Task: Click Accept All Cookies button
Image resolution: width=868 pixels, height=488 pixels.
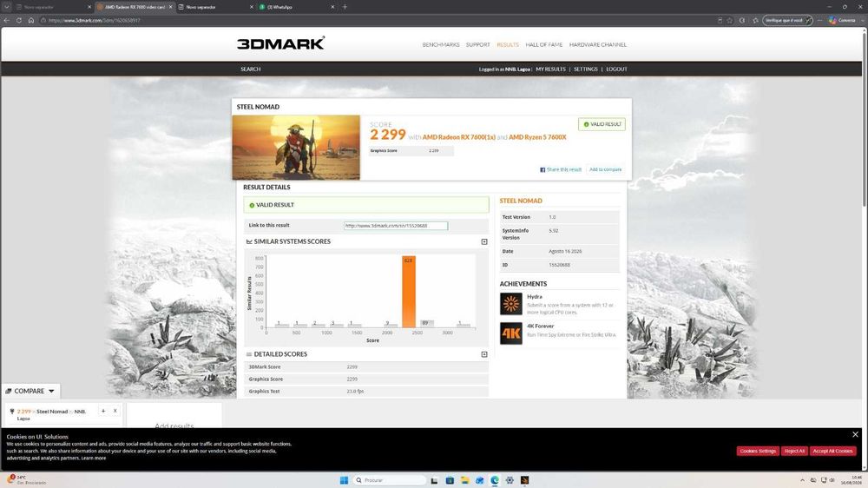Action: coord(833,451)
